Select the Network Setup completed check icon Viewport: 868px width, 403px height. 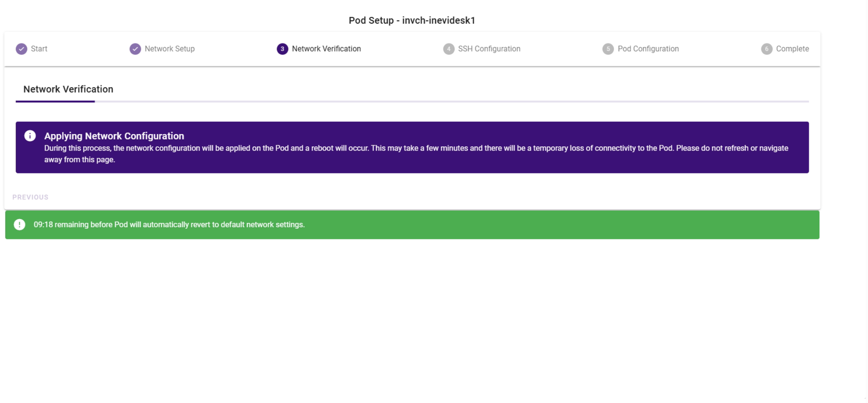(x=135, y=49)
